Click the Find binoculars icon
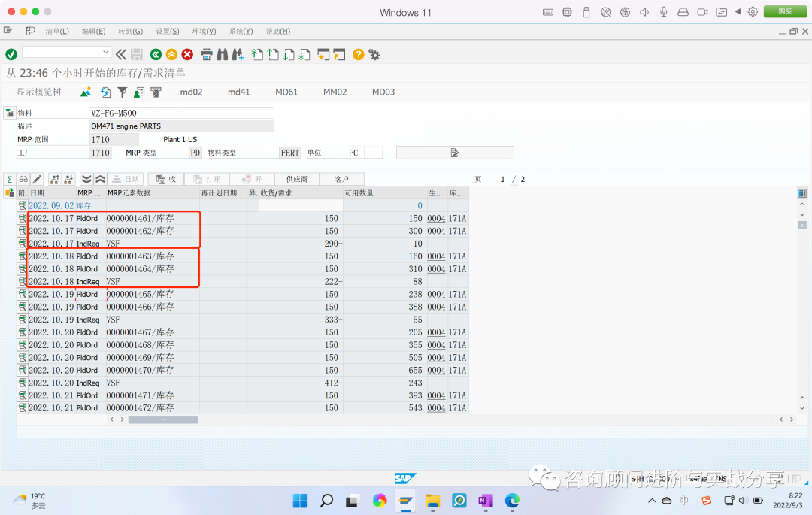Image resolution: width=812 pixels, height=515 pixels. point(222,54)
